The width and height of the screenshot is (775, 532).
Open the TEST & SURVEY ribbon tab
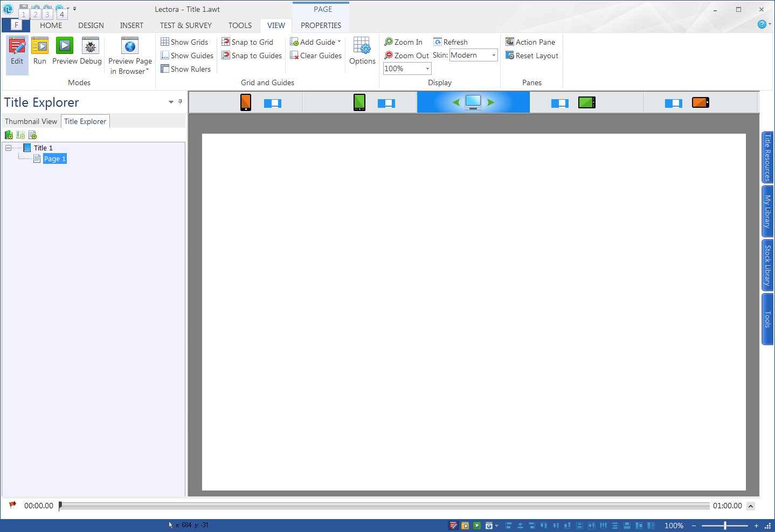pos(186,25)
